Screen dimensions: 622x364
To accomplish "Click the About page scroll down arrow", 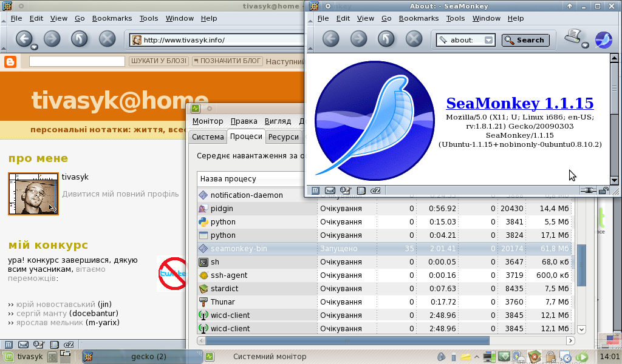I will [x=614, y=180].
